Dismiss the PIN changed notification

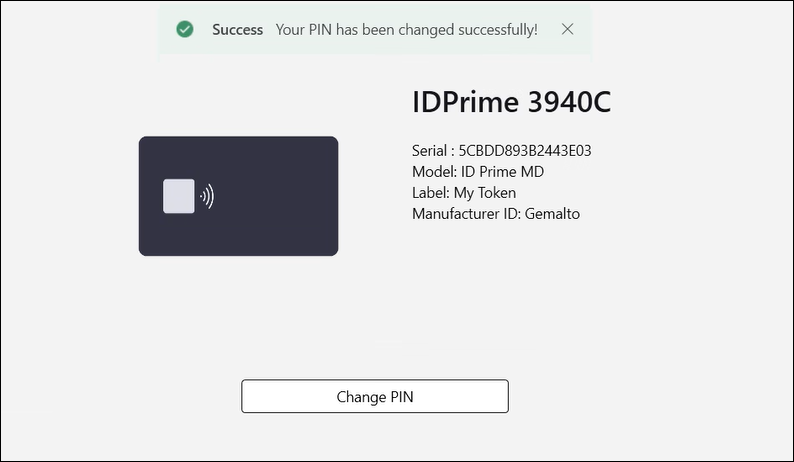coord(568,29)
